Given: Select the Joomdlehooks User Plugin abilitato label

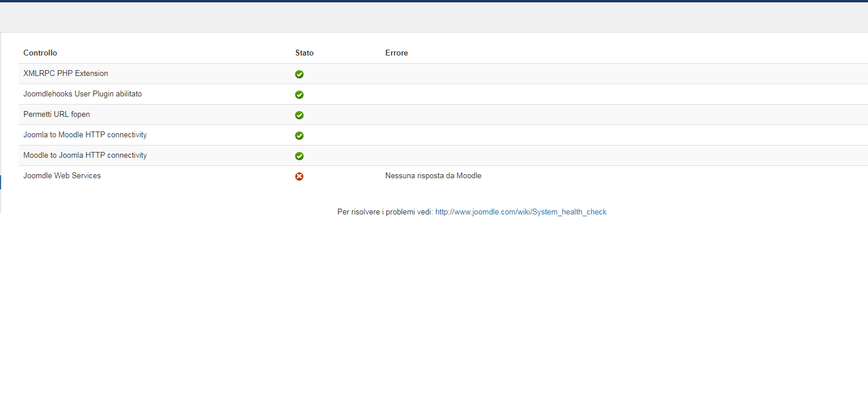Looking at the screenshot, I should (x=82, y=94).
